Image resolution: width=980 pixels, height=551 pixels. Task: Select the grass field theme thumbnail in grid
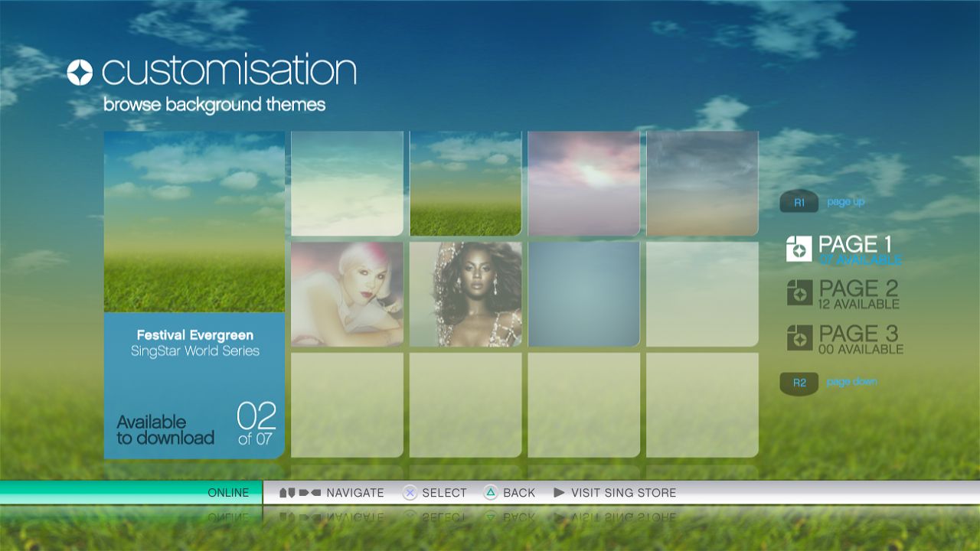click(465, 184)
